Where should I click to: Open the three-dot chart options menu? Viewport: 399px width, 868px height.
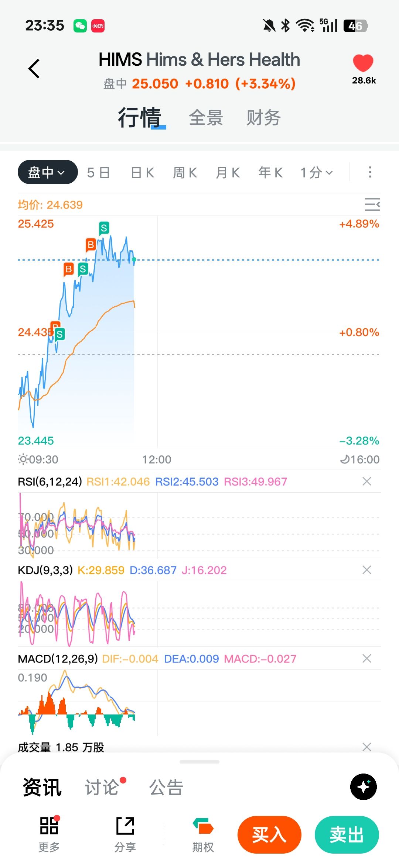(370, 172)
